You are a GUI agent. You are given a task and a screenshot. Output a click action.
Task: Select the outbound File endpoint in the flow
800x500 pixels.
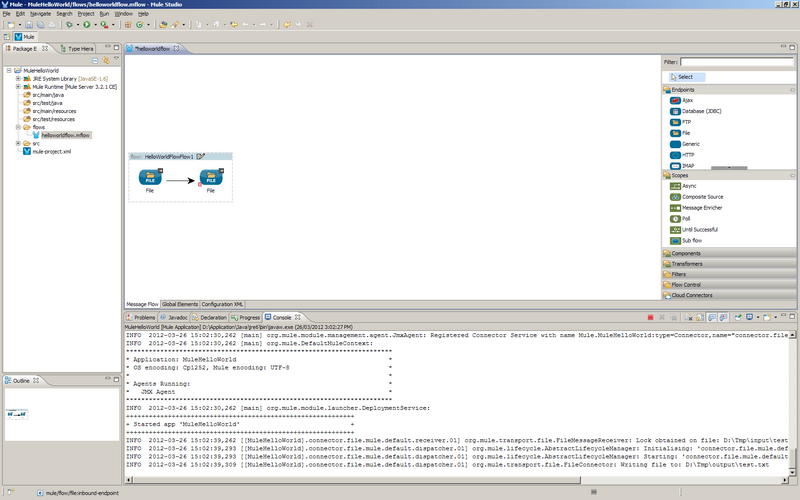(211, 178)
